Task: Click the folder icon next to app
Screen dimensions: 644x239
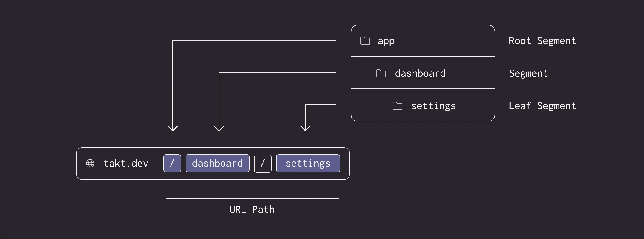Action: [x=365, y=41]
